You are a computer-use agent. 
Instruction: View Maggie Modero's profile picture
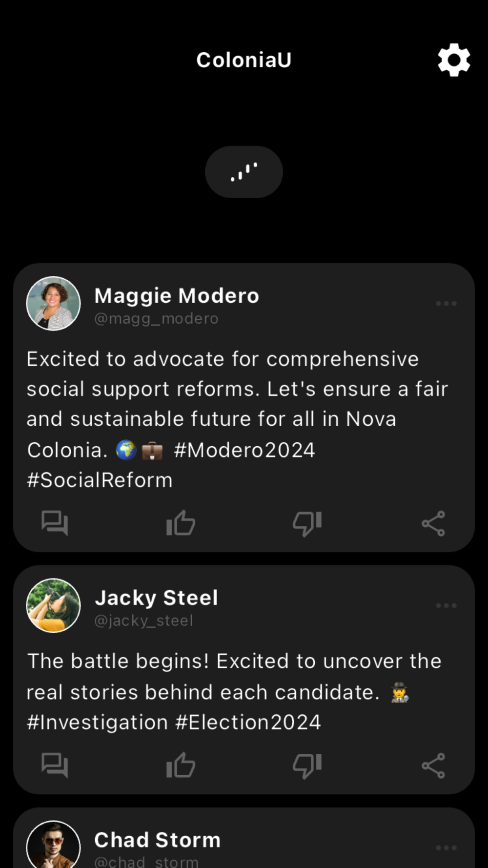(x=53, y=303)
